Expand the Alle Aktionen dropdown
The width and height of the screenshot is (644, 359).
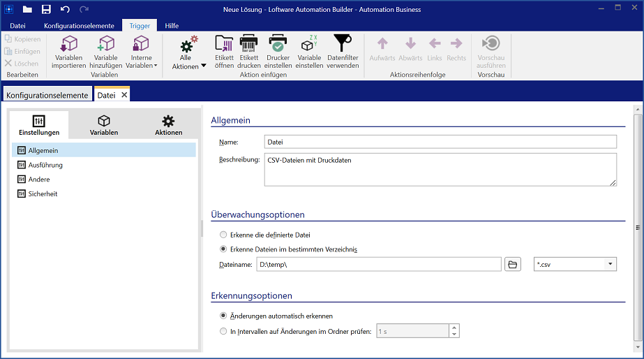tap(204, 66)
